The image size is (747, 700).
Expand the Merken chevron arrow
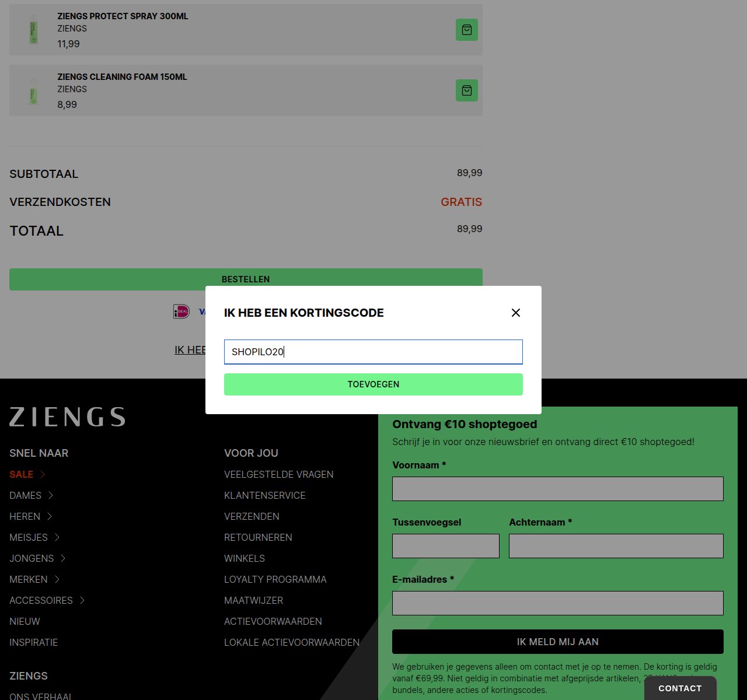click(57, 579)
